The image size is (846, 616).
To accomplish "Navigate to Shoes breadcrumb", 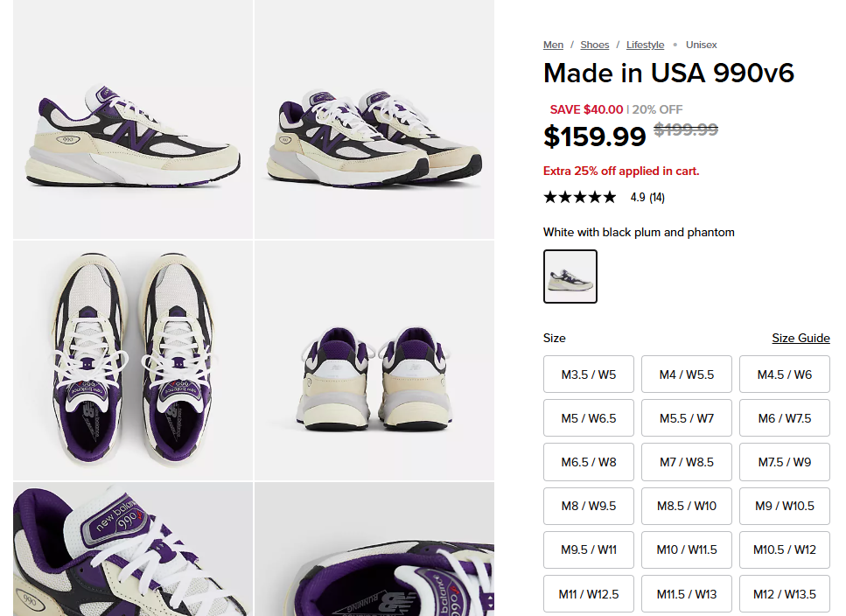I will (x=594, y=45).
